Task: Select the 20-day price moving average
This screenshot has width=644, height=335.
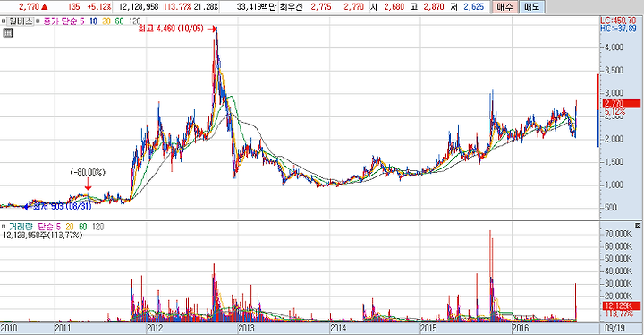Action: pyautogui.click(x=106, y=21)
